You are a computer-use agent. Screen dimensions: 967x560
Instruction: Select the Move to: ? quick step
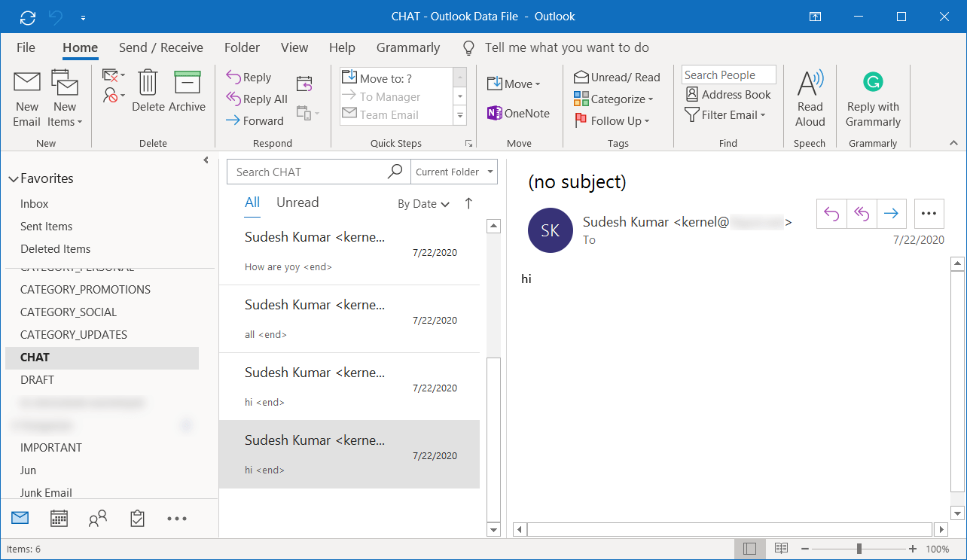(x=395, y=78)
